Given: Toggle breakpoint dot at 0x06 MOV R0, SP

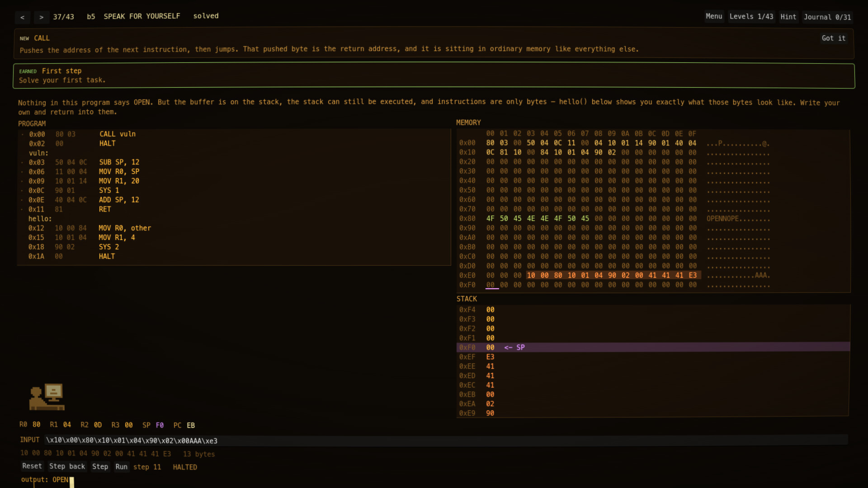Looking at the screenshot, I should tap(22, 172).
